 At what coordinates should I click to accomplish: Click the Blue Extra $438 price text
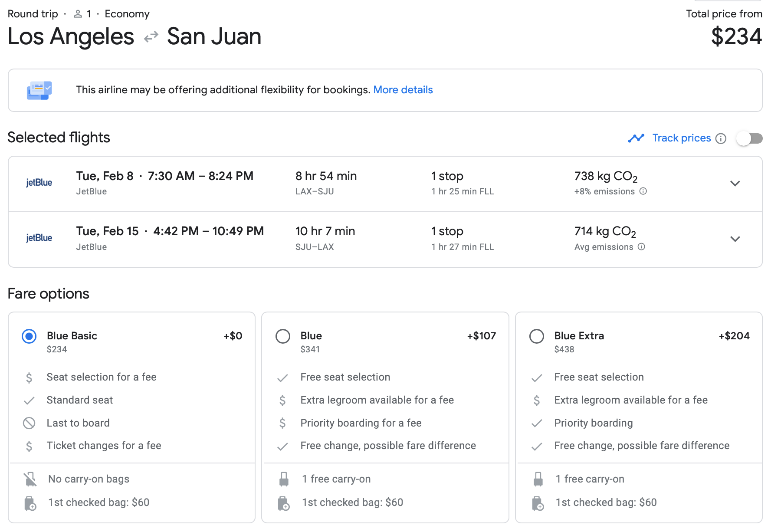[564, 349]
